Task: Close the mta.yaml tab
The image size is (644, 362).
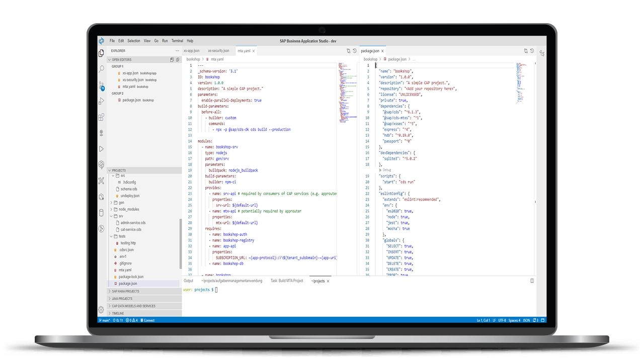Action: point(254,51)
